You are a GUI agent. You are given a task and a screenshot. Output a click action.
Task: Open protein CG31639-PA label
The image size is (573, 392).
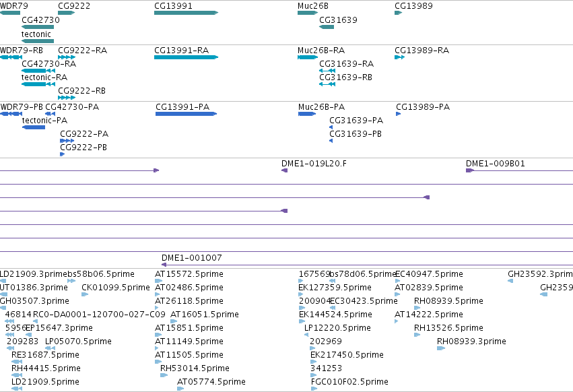[x=356, y=121]
